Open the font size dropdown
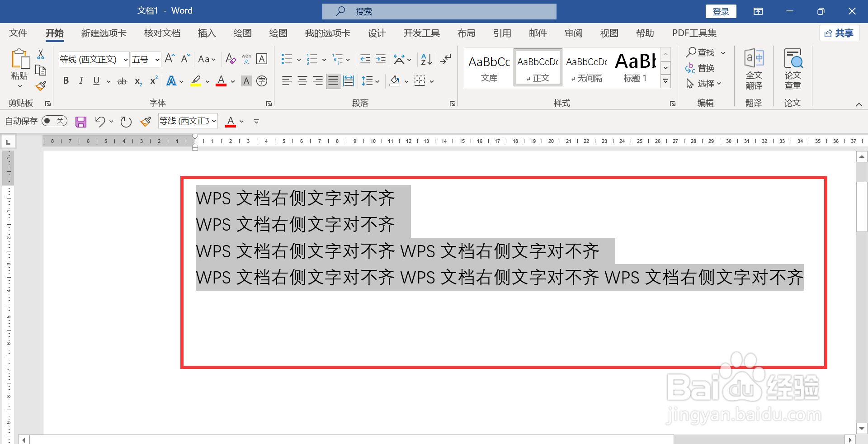The height and width of the screenshot is (444, 868). (157, 60)
